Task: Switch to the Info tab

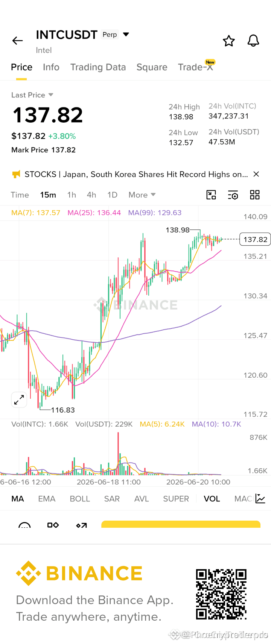Action: click(x=51, y=67)
